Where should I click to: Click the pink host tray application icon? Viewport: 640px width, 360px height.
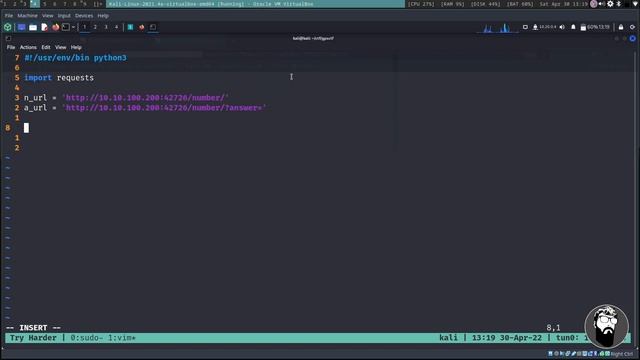594,4
